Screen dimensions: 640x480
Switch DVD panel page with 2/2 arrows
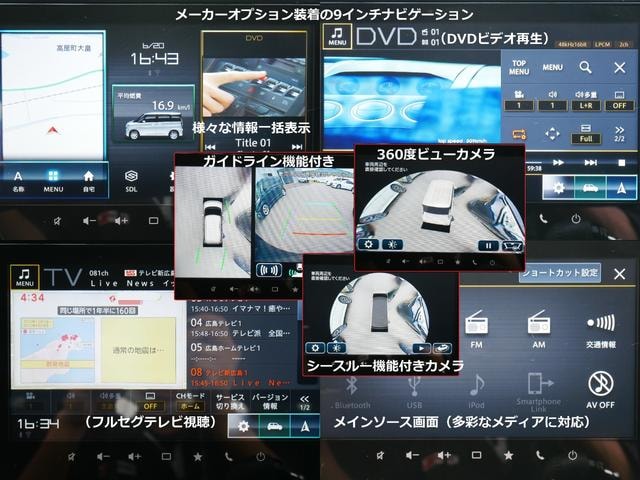pos(619,134)
